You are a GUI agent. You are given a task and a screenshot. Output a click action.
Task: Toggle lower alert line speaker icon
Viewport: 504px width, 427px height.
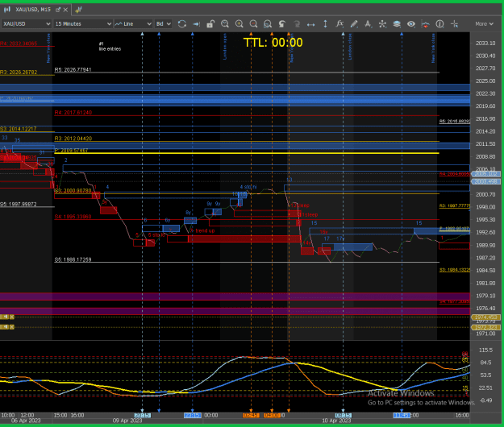[5, 327]
